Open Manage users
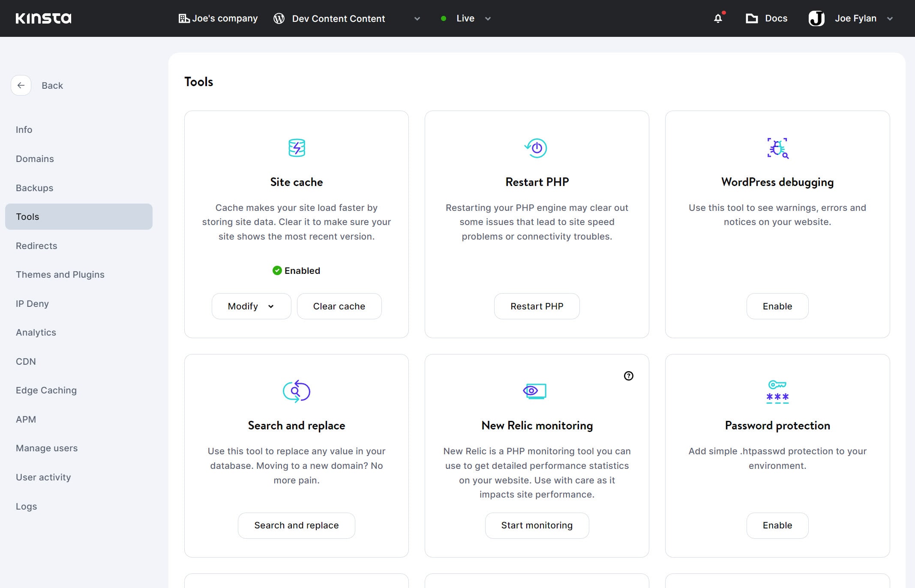Screen dimensions: 915x588 click(47, 448)
